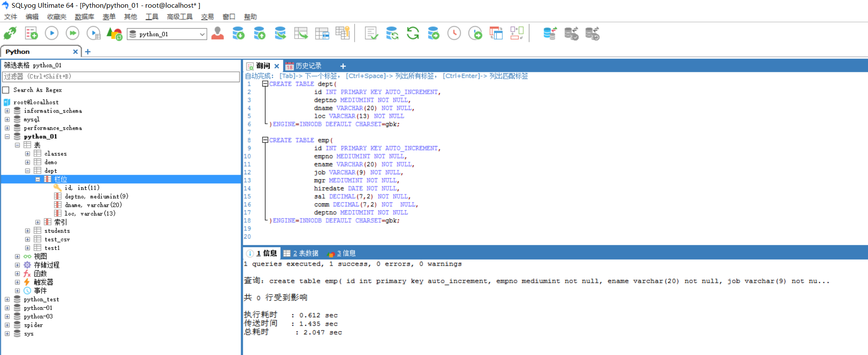Expand the classes table node
The image size is (868, 355).
[27, 154]
